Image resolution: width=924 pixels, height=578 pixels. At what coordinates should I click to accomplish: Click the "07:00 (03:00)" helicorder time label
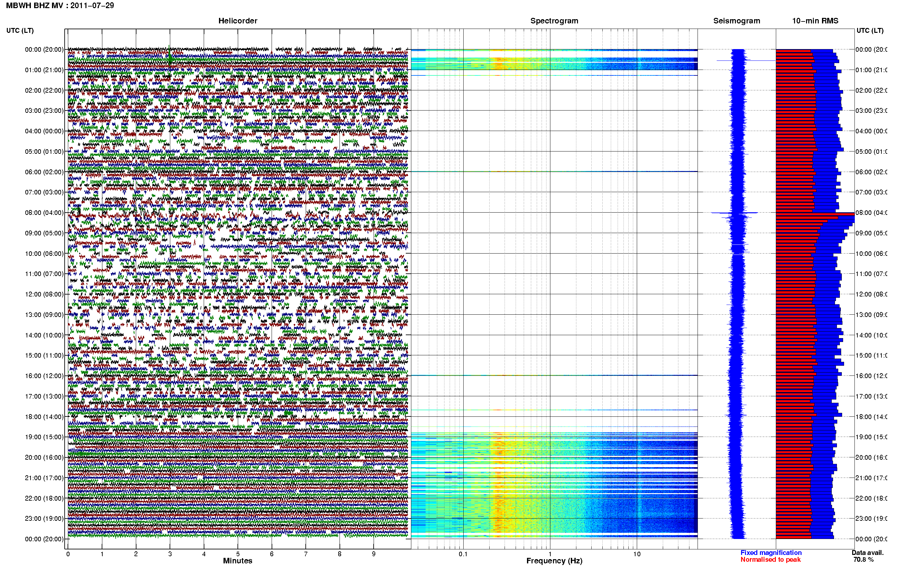[44, 192]
